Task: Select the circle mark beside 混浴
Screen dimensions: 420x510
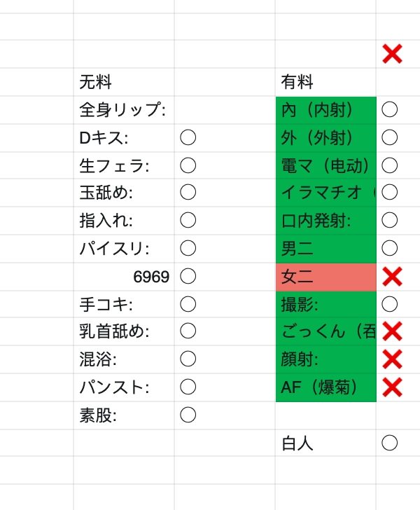Action: [188, 359]
